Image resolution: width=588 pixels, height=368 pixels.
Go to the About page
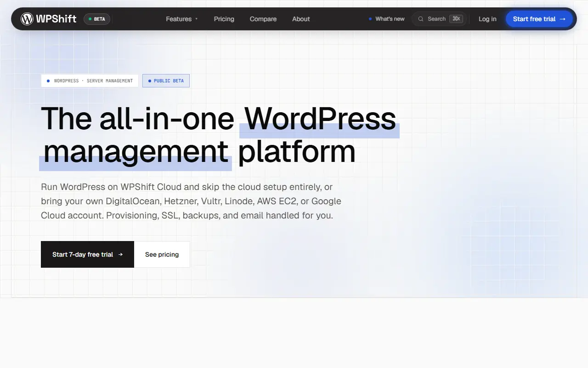click(301, 19)
